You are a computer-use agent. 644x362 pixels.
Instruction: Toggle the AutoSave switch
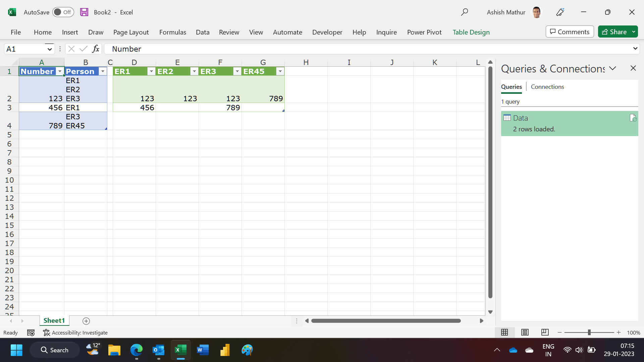click(x=63, y=12)
